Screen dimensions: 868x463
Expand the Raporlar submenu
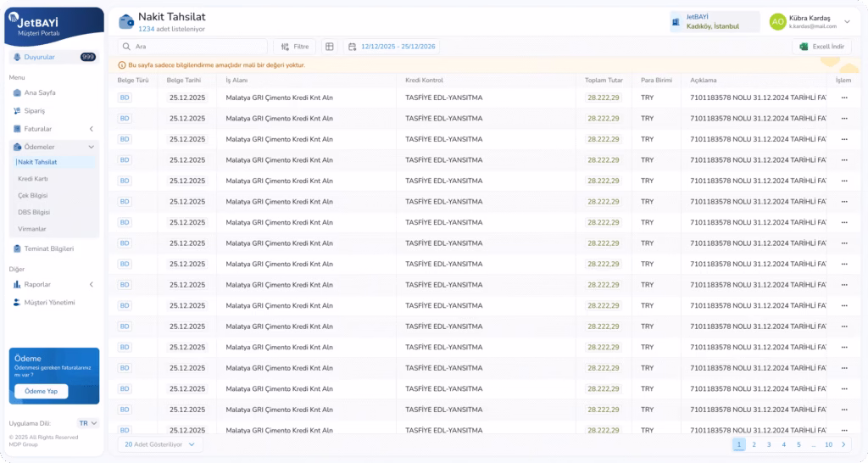click(x=91, y=284)
